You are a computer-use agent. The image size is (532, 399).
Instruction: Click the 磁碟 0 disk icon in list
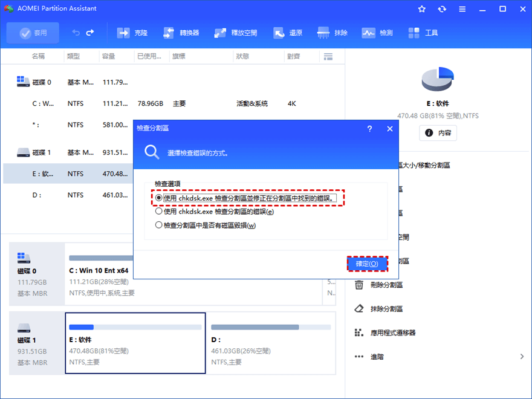point(23,82)
